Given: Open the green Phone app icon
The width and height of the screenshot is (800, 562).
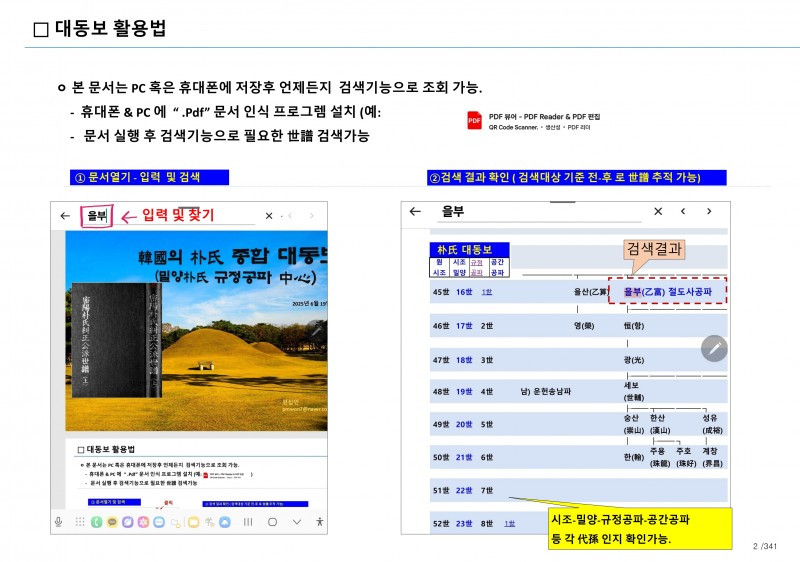Looking at the screenshot, I should point(96,522).
